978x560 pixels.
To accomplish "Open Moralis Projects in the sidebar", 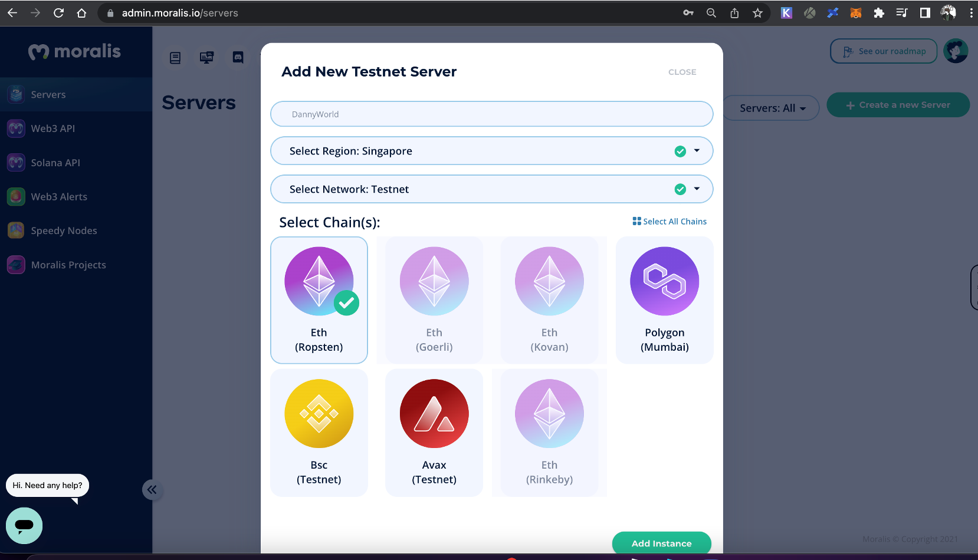I will (x=76, y=265).
